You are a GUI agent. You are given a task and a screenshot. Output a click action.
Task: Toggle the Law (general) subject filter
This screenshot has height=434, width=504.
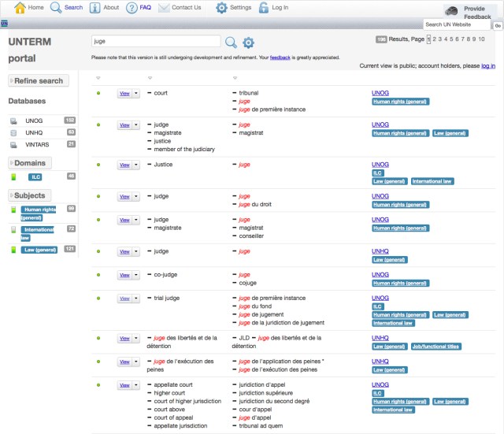[x=13, y=250]
